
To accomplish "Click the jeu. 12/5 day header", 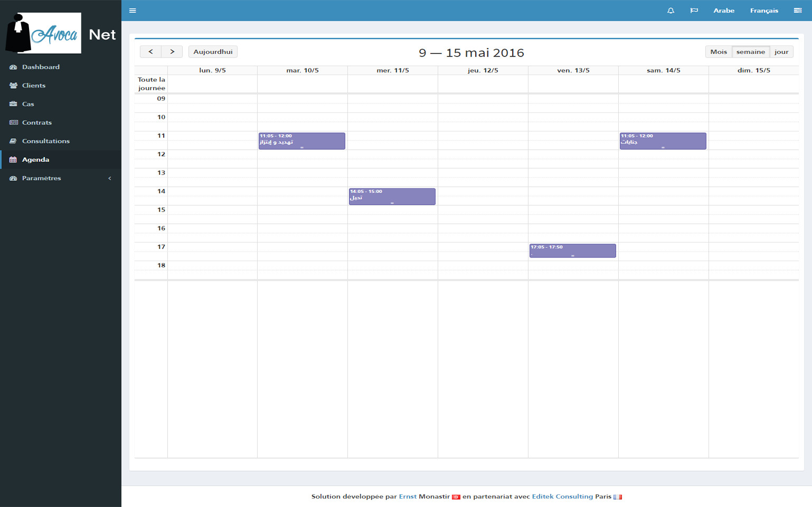I will 483,70.
